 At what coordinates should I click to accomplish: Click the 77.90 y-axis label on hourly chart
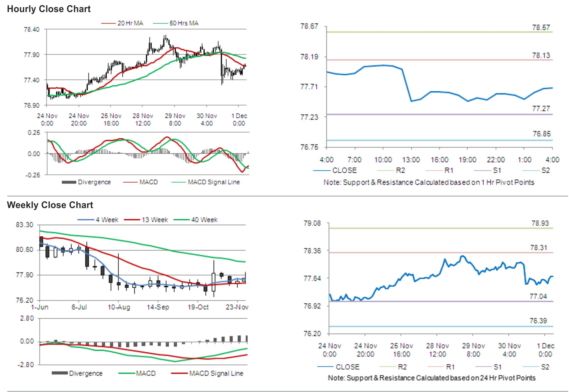coord(32,55)
